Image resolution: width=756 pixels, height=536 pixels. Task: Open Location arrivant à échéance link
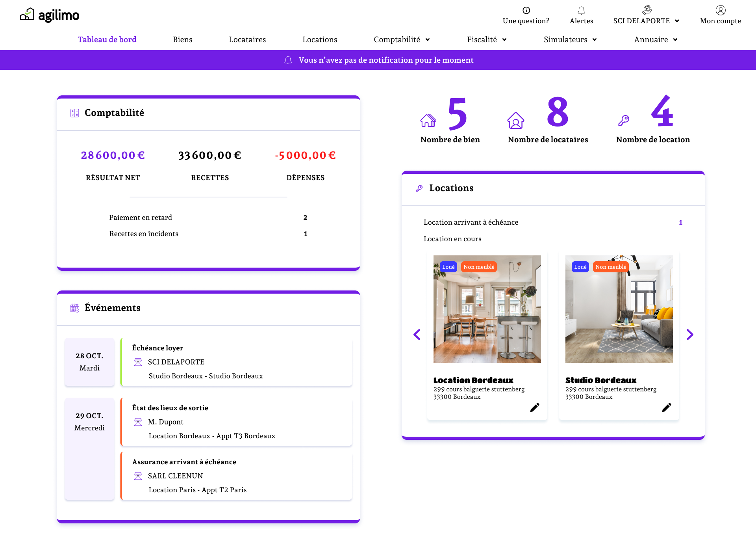tap(471, 222)
